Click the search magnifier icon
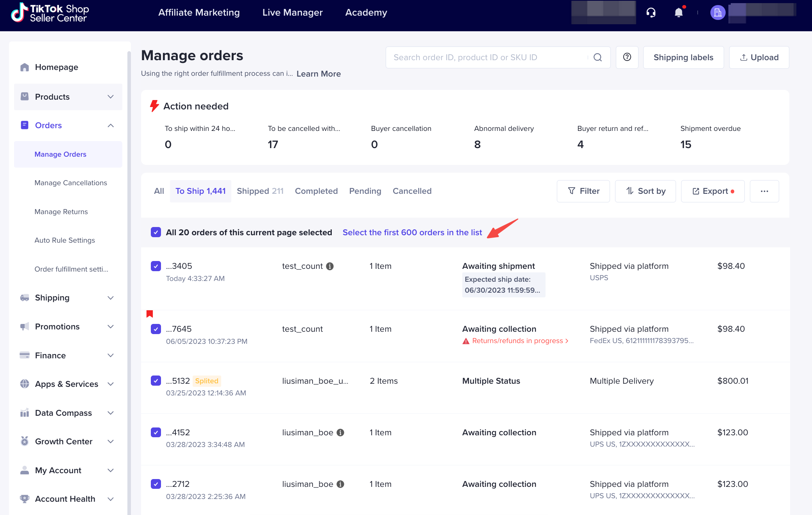The image size is (812, 515). tap(597, 57)
